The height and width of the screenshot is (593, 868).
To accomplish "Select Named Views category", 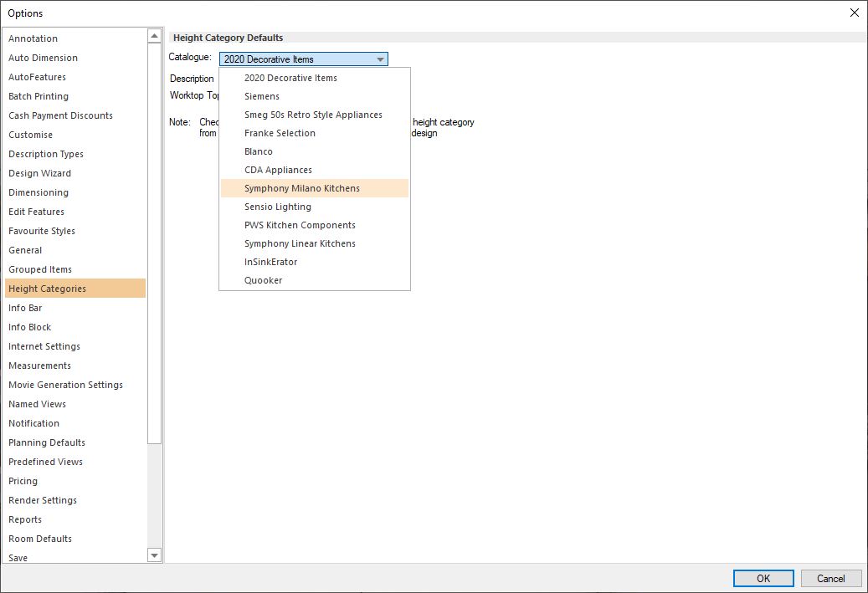I will click(75, 404).
